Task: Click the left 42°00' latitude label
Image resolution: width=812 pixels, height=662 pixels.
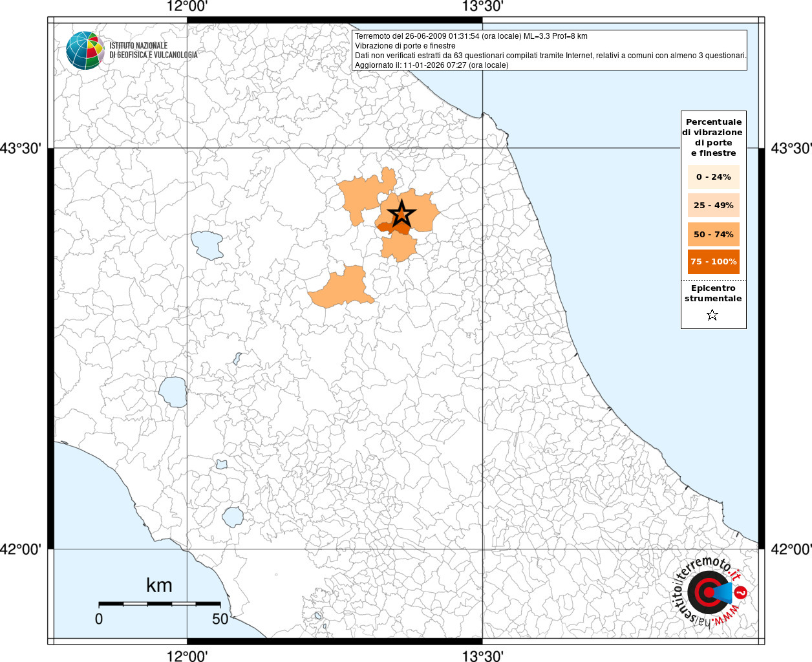Action: click(21, 549)
